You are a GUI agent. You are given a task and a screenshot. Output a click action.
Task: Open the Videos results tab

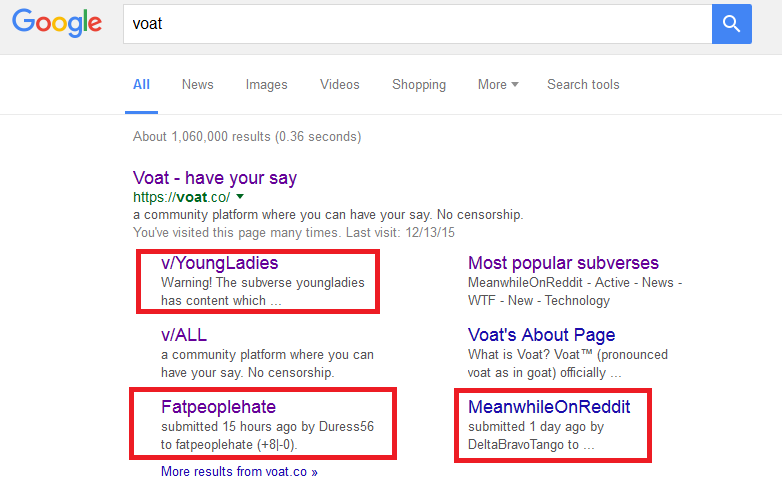(339, 85)
